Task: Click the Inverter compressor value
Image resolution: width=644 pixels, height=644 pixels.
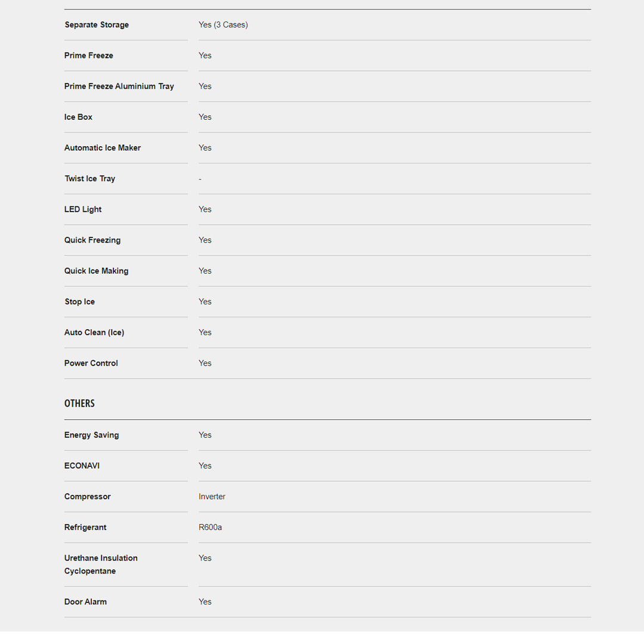Action: pyautogui.click(x=212, y=497)
